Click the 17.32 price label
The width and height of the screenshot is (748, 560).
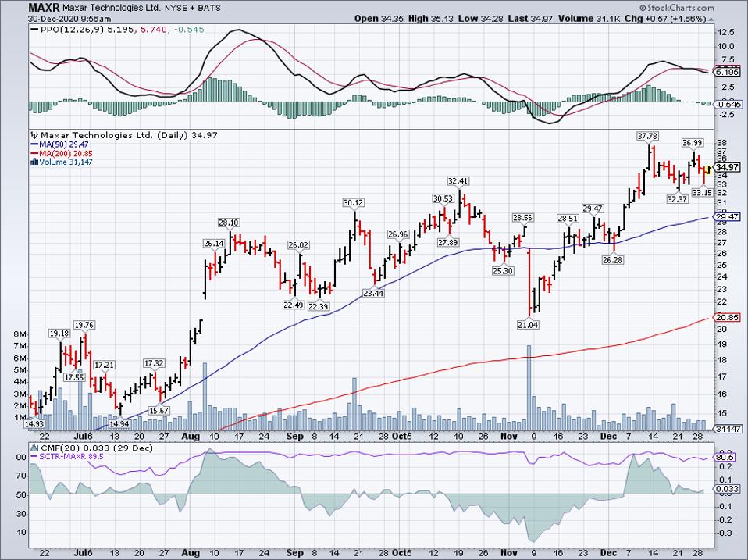[x=154, y=363]
